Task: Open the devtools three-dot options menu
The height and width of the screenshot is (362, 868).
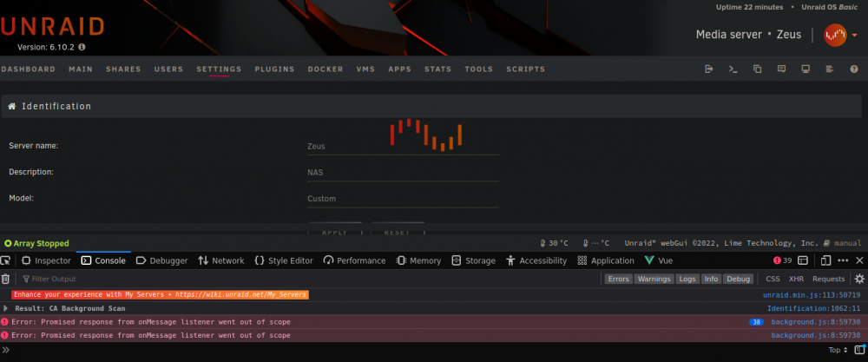Action: pyautogui.click(x=843, y=260)
